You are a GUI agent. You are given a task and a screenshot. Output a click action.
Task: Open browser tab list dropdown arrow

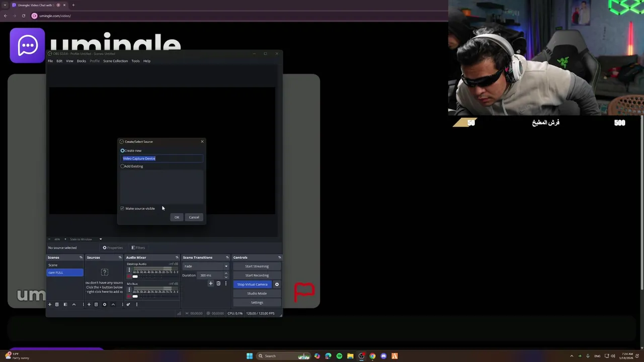tap(5, 5)
